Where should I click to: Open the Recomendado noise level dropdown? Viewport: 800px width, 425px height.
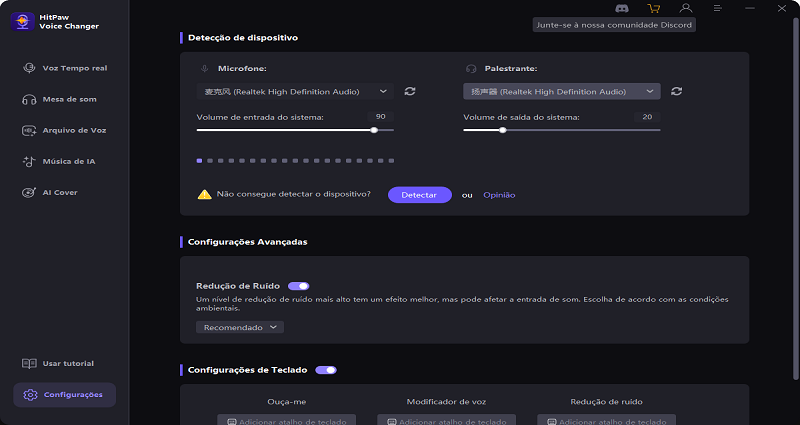coord(240,328)
